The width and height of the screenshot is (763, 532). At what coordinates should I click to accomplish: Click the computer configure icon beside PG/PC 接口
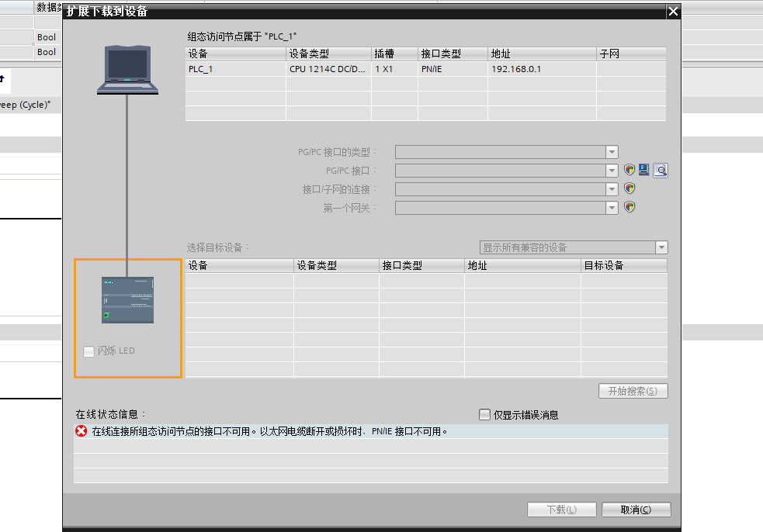pos(644,171)
